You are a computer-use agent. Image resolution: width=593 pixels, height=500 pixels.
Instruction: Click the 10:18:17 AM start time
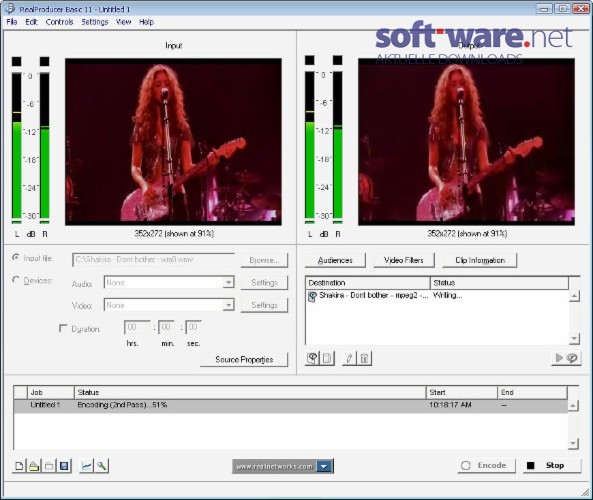click(x=450, y=405)
